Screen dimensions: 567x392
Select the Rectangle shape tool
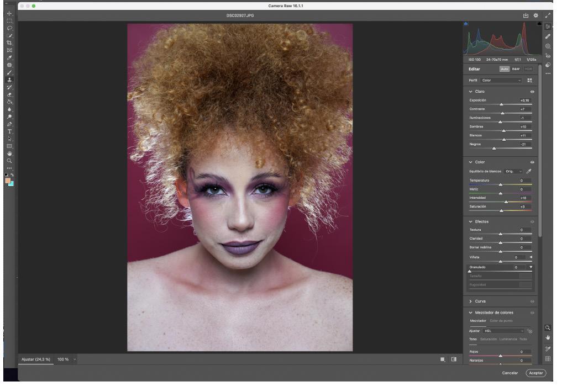[x=9, y=146]
